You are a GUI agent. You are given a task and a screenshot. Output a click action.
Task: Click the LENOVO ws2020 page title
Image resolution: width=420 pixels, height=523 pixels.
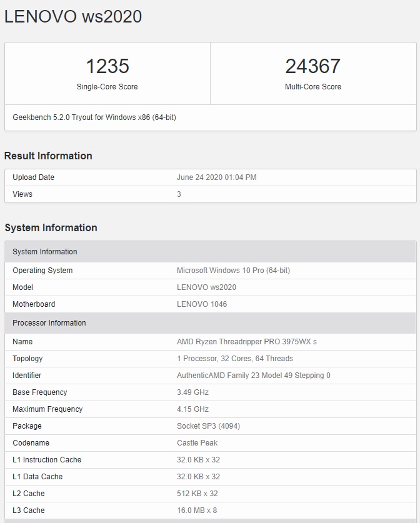73,17
